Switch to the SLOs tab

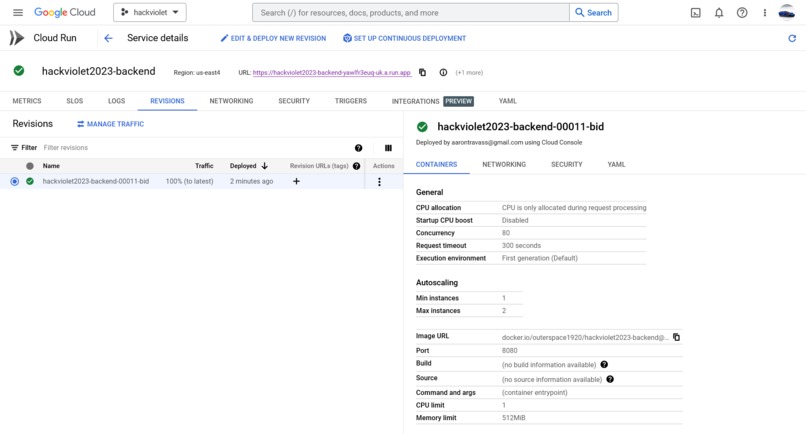[75, 101]
